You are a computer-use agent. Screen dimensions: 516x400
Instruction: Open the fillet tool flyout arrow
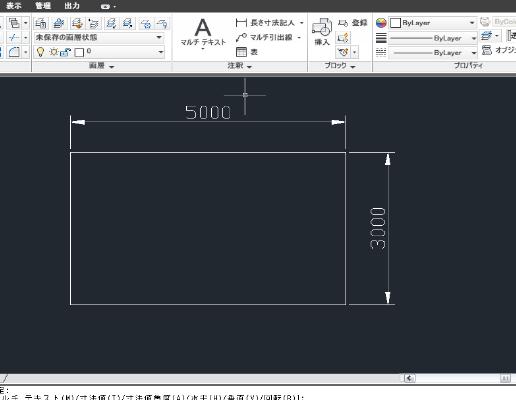[26, 52]
